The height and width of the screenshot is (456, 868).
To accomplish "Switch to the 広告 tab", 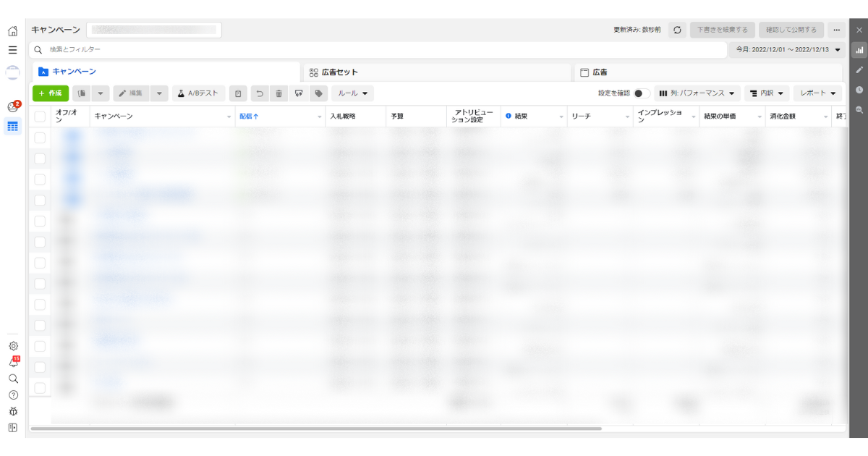I will point(709,72).
